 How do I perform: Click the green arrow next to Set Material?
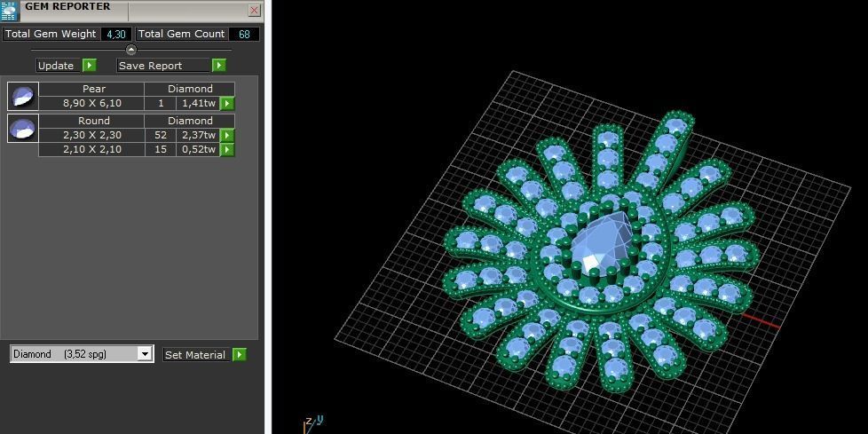click(239, 355)
